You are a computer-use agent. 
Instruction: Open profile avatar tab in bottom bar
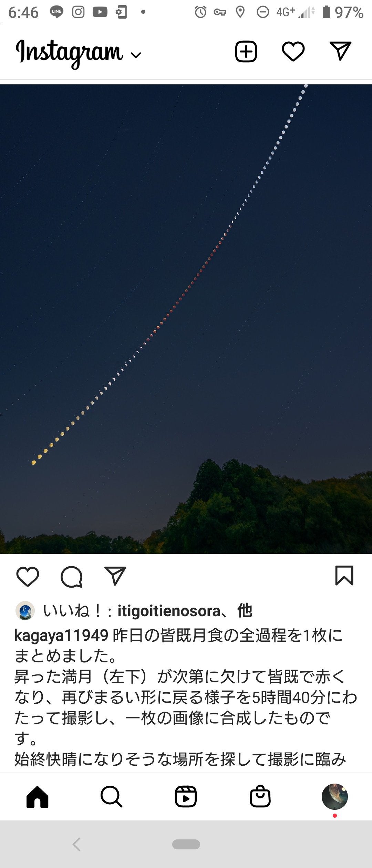[334, 796]
